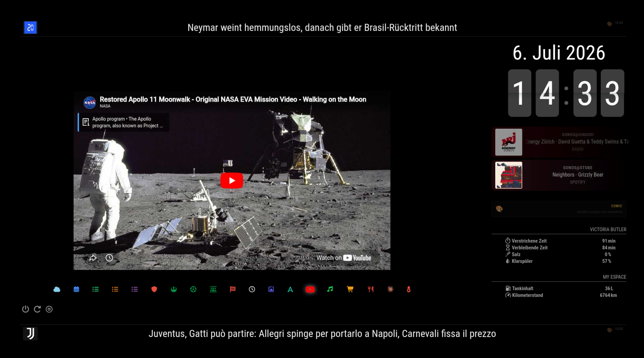
Task: Click the blue 20 news source logo
Action: (30, 27)
